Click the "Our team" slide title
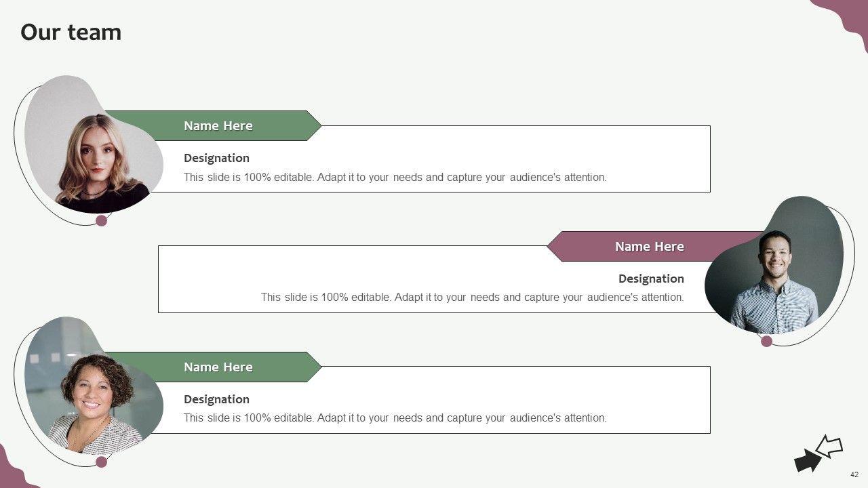Image resolution: width=868 pixels, height=488 pixels. [71, 33]
